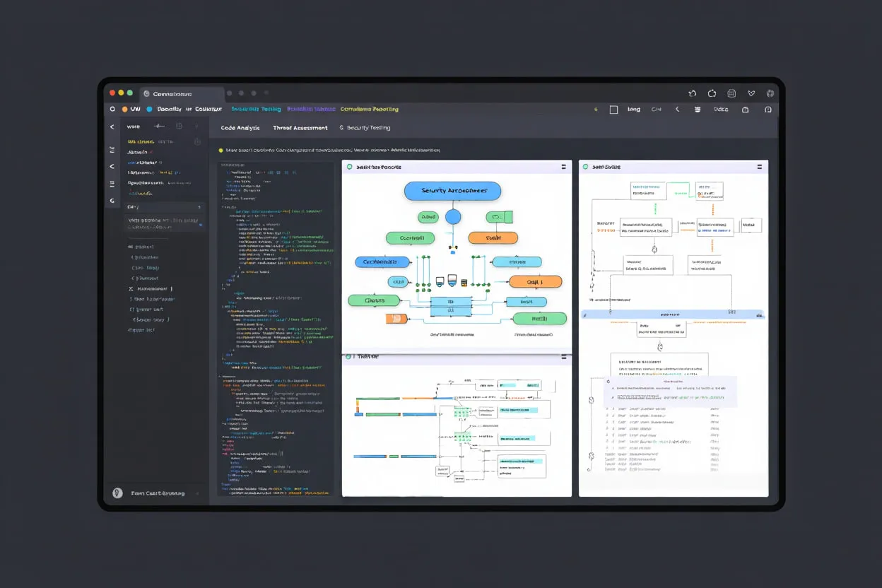Expand the Management section in the file tree
Viewport: 882px width, 588px height.
point(153,288)
